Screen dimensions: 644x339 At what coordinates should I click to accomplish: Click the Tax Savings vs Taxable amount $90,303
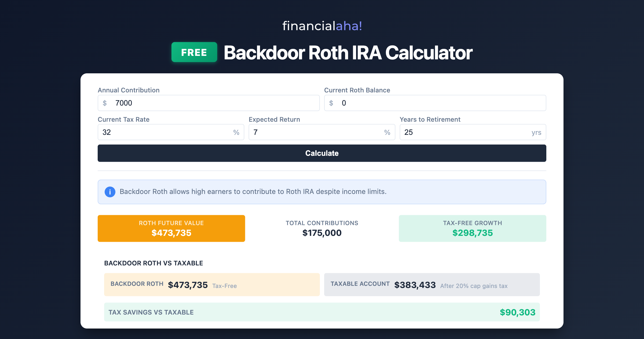click(x=518, y=312)
